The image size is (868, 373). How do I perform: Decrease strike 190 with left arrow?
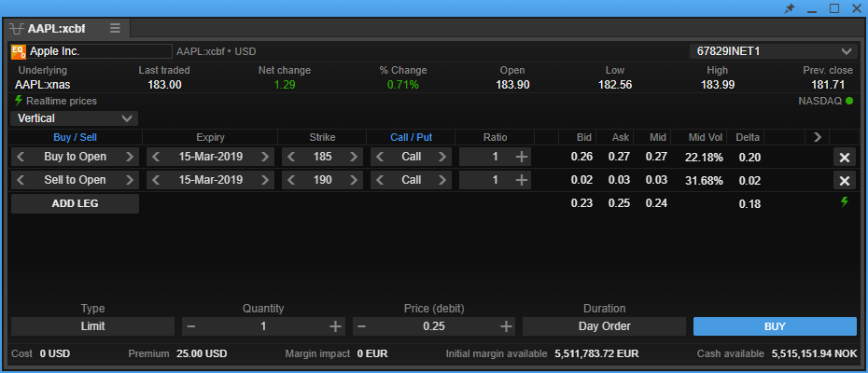pyautogui.click(x=291, y=180)
